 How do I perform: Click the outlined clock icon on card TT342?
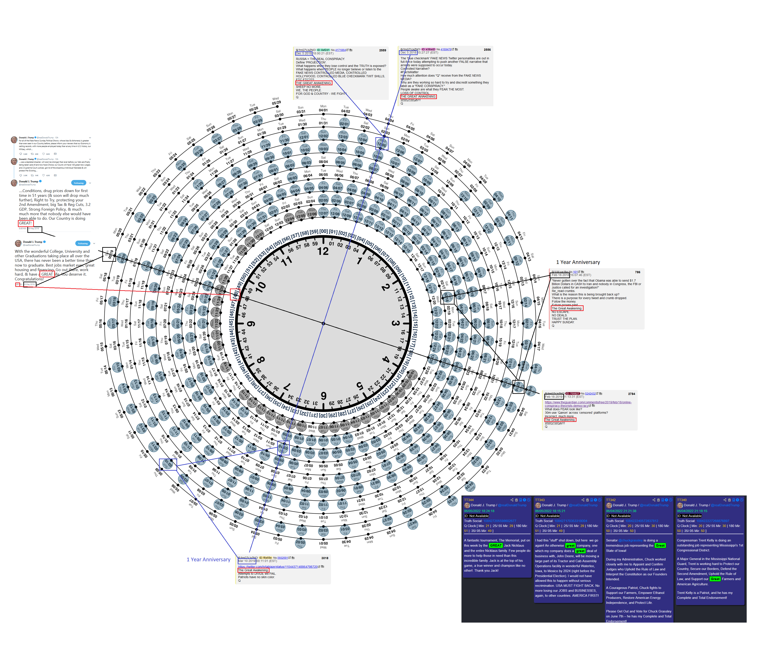[671, 500]
